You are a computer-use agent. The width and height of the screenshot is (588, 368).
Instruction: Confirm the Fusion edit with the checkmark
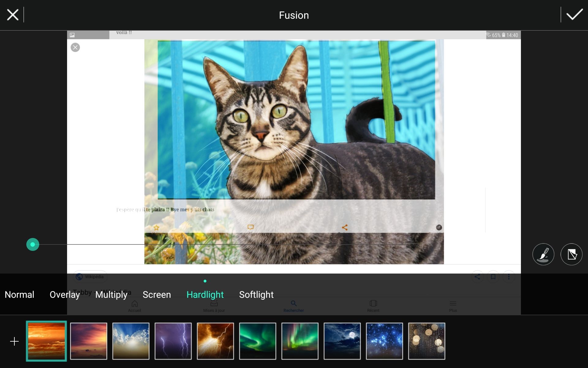pyautogui.click(x=574, y=15)
